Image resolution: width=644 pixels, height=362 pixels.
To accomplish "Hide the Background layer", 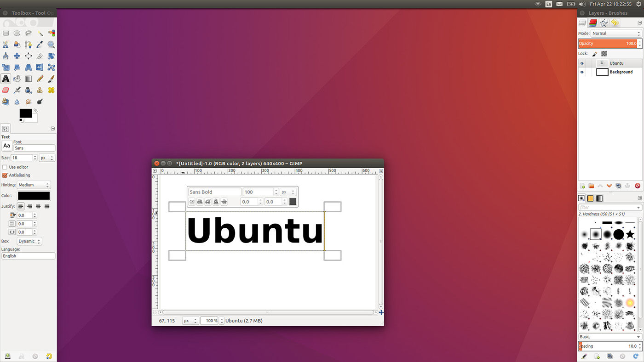I will coord(582,72).
